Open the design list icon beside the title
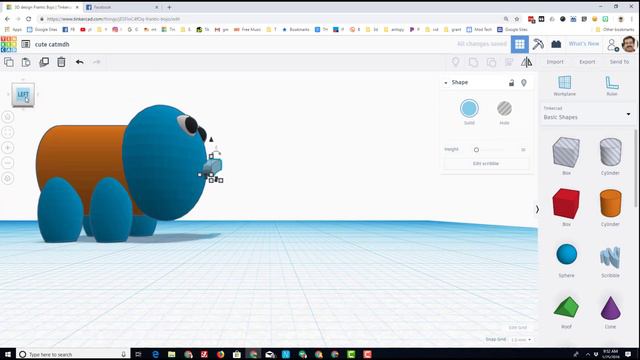The width and height of the screenshot is (640, 360). pyautogui.click(x=26, y=44)
